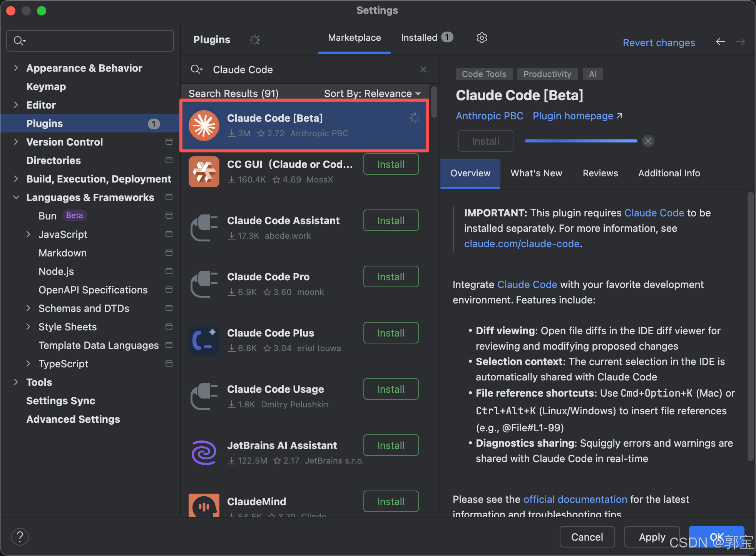Clear the Claude Code search text
Screen dimensions: 756x556
tap(423, 69)
